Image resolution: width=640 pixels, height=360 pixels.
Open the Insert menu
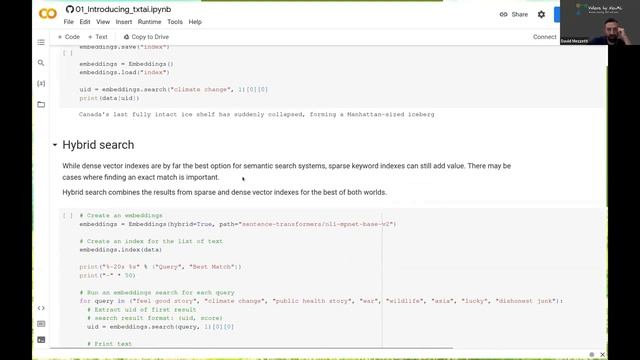pyautogui.click(x=124, y=22)
